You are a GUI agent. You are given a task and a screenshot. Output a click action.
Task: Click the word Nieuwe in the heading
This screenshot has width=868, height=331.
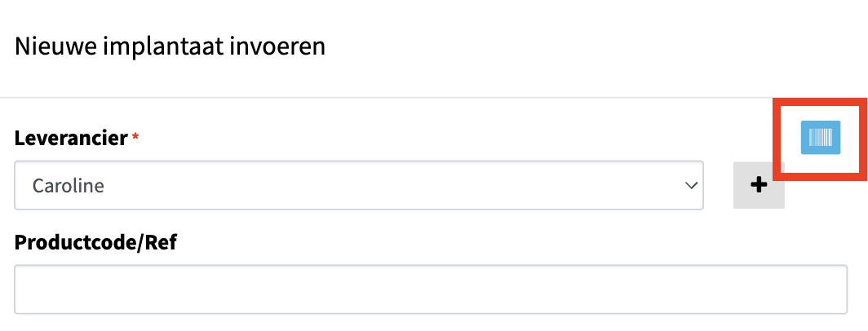55,46
